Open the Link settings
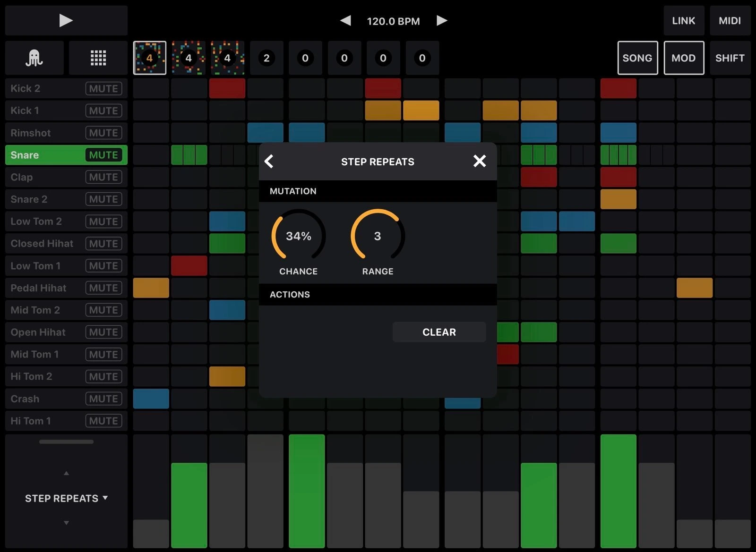756x552 pixels. tap(683, 21)
